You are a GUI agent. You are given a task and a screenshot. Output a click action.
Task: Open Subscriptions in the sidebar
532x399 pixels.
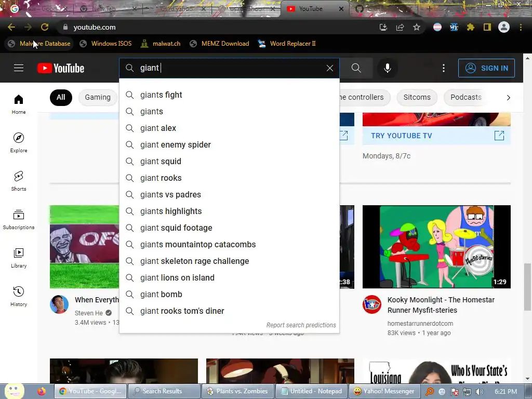click(19, 220)
